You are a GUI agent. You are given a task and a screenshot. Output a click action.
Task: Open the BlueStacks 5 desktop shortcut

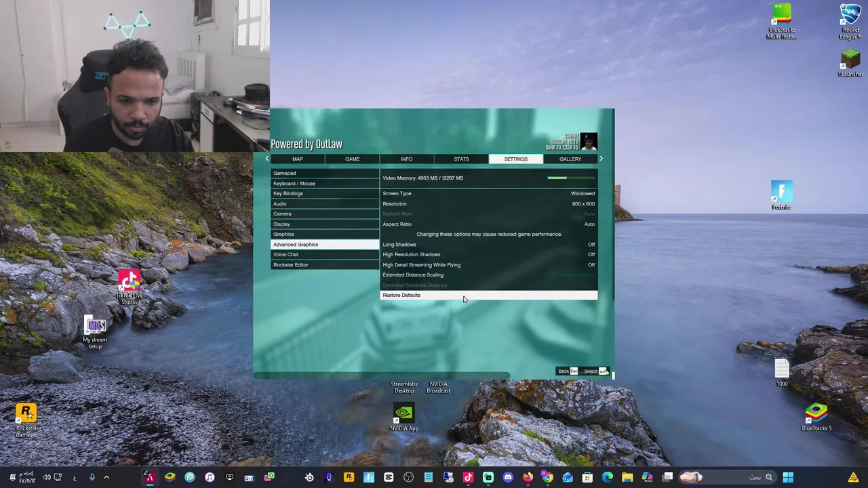coord(816,417)
